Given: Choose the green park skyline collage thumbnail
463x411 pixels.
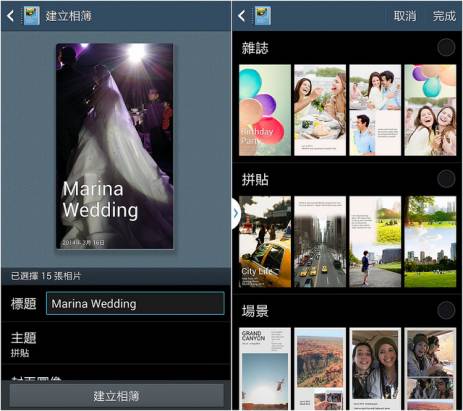Looking at the screenshot, I should click(x=430, y=242).
